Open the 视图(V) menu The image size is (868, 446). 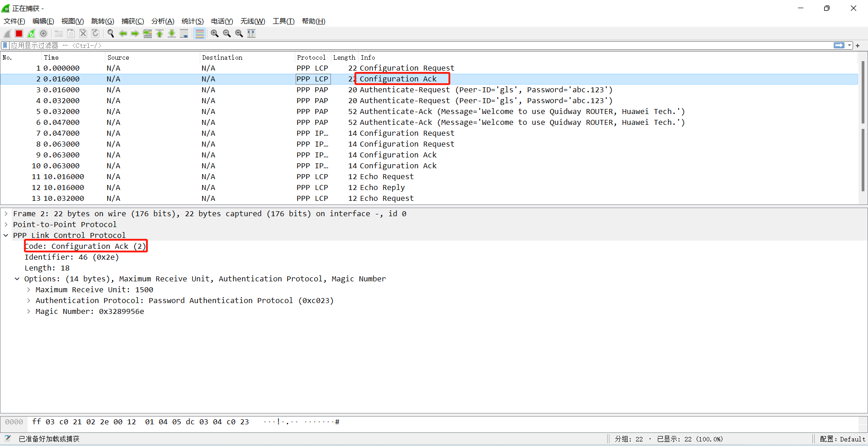point(73,21)
